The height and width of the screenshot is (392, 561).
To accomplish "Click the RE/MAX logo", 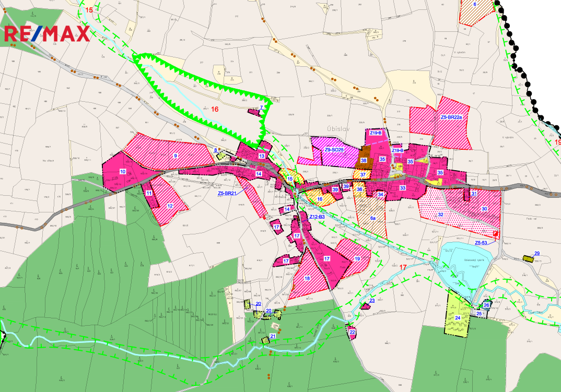I will tap(47, 34).
